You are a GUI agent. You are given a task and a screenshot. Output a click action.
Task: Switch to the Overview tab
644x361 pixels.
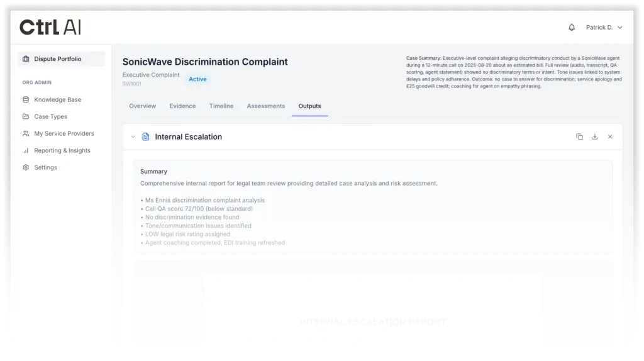tap(142, 106)
